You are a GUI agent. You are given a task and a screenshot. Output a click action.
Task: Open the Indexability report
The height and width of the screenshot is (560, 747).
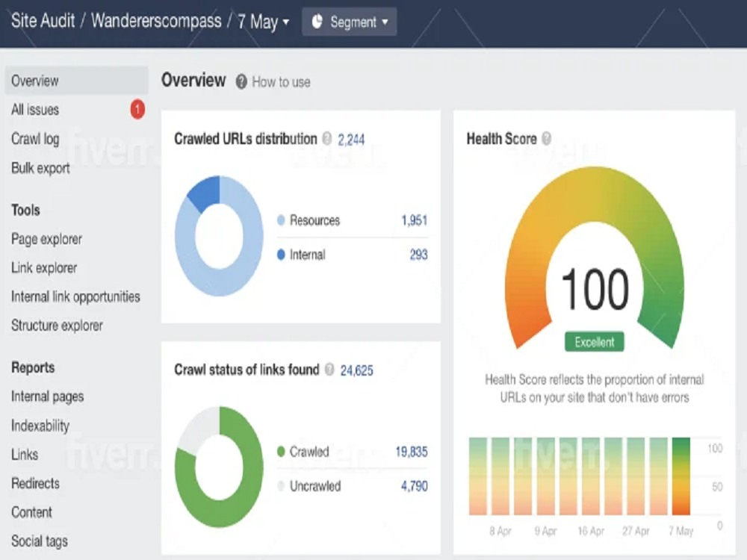(x=40, y=426)
